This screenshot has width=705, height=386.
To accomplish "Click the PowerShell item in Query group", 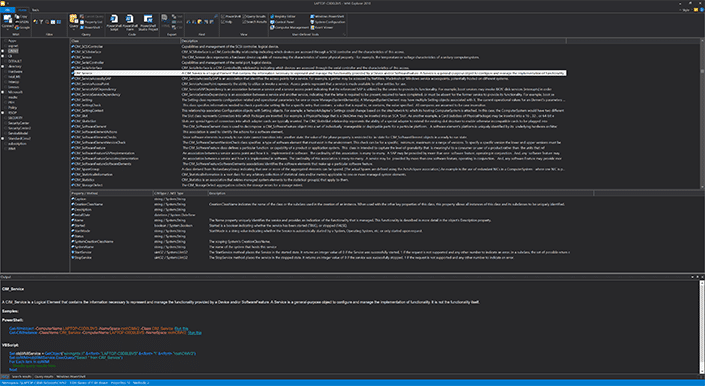I will click(91, 27).
